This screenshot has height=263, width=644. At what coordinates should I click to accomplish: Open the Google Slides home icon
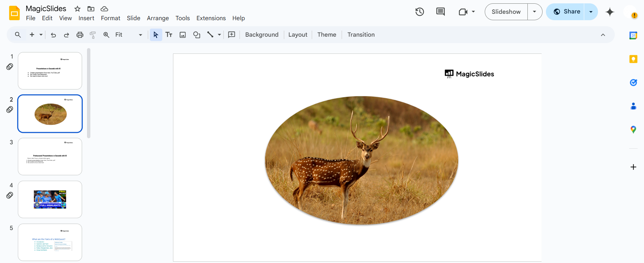pyautogui.click(x=14, y=13)
